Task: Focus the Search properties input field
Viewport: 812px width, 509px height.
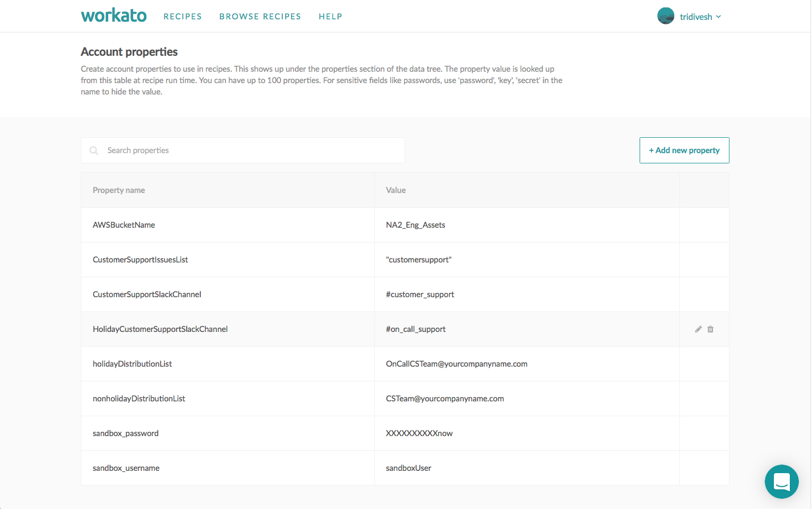Action: point(250,150)
